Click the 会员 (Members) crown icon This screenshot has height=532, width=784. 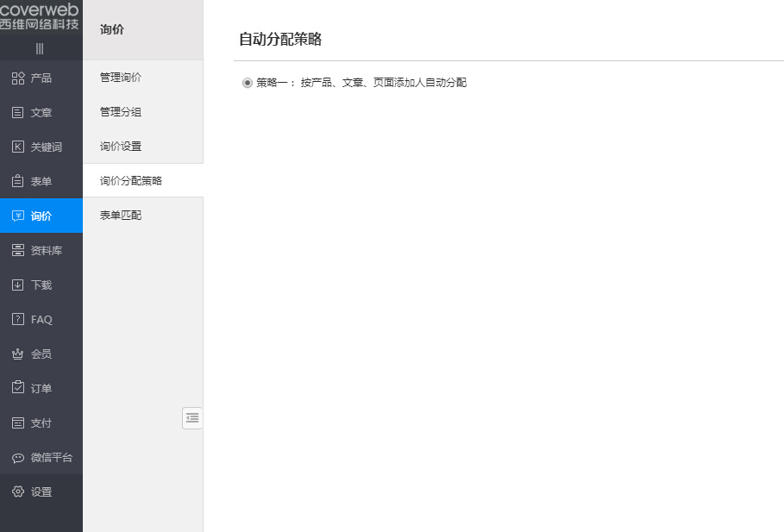[41, 354]
